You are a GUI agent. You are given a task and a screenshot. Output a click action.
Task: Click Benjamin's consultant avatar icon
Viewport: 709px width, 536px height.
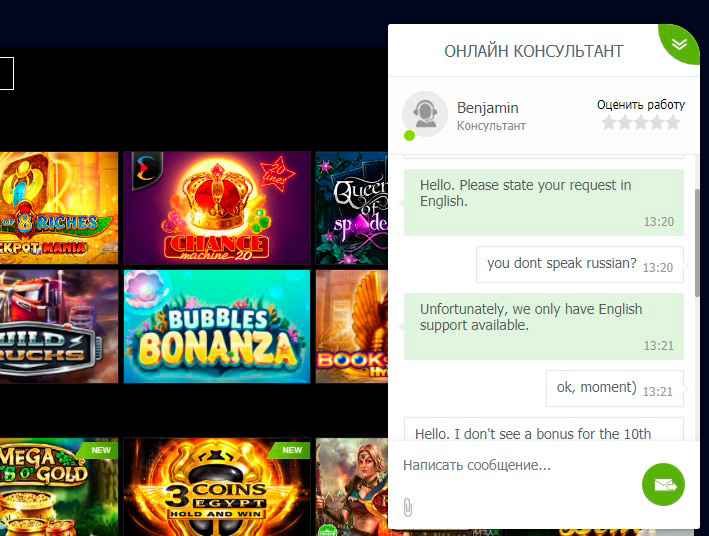(424, 113)
